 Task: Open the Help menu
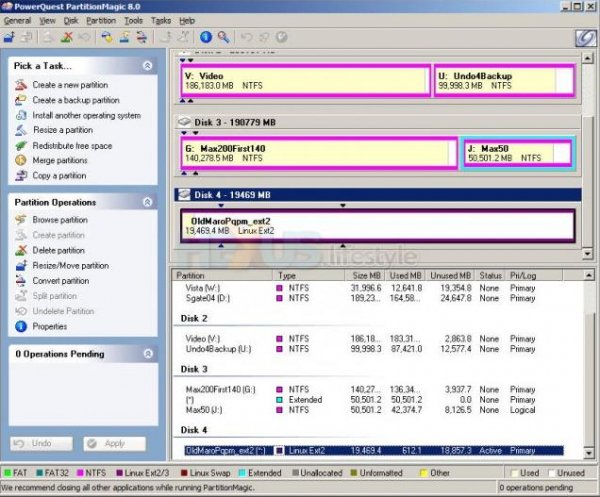point(187,21)
